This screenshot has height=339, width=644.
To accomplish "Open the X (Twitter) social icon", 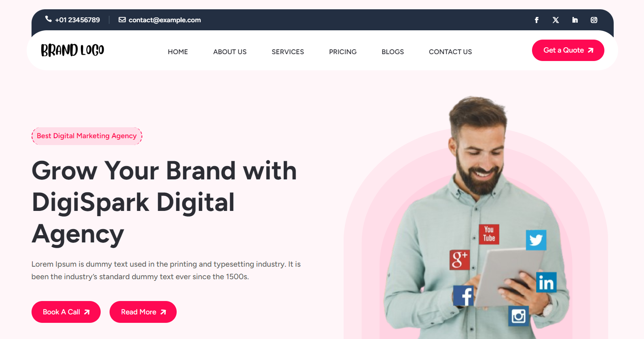I will (x=556, y=20).
